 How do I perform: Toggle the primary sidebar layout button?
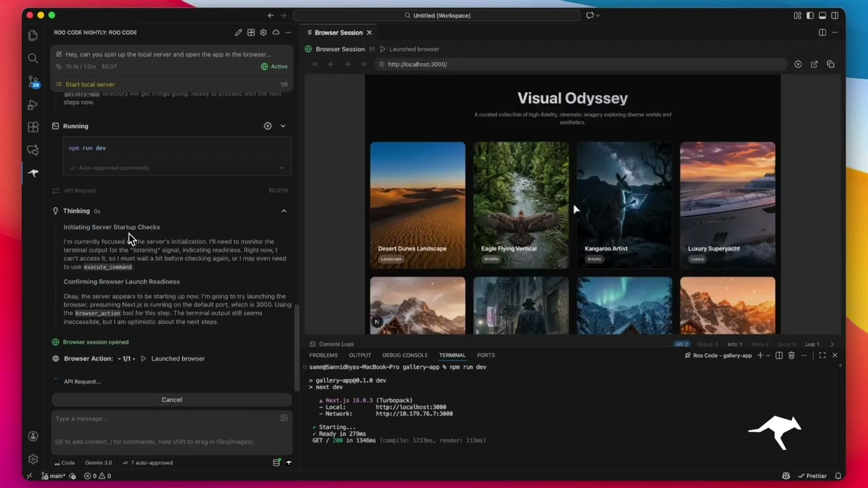coord(810,16)
